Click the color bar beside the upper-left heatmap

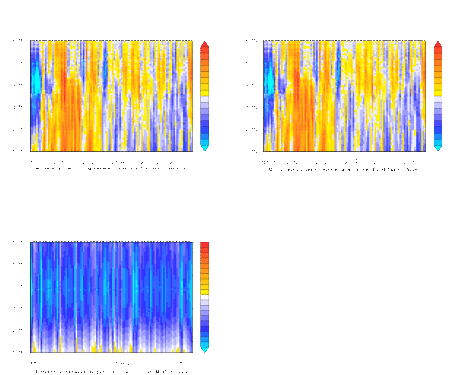205,96
